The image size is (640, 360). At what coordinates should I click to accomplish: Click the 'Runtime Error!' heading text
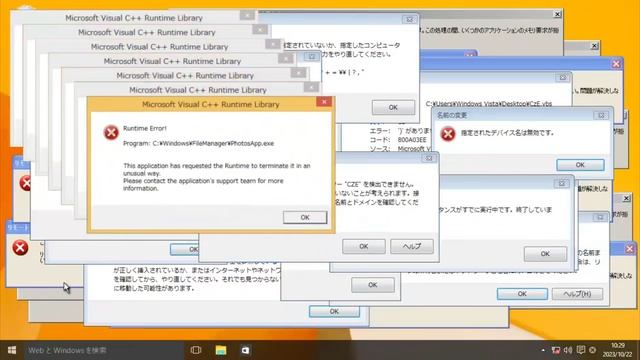144,128
